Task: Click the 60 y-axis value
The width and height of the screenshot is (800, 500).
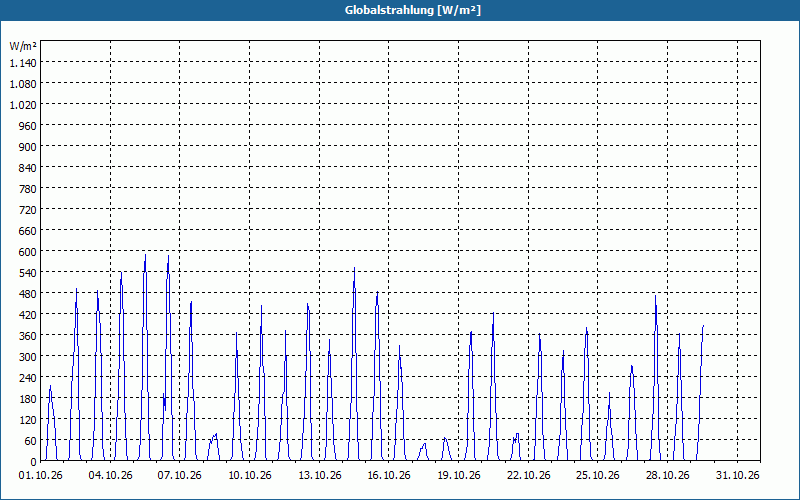Action: coord(31,440)
